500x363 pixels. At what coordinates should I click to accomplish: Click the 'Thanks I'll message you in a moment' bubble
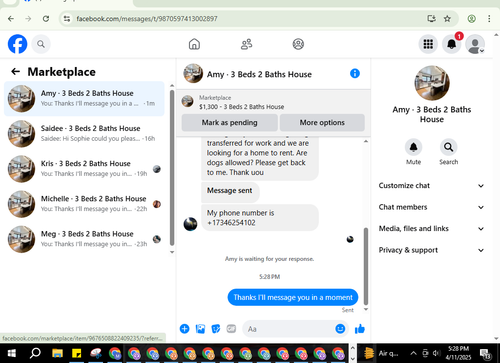tap(293, 297)
